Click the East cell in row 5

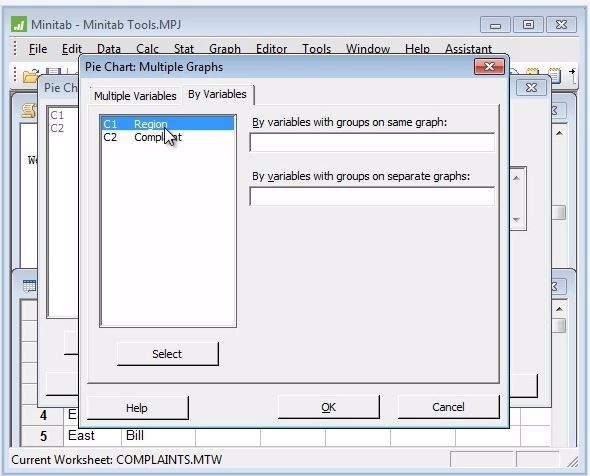point(92,436)
